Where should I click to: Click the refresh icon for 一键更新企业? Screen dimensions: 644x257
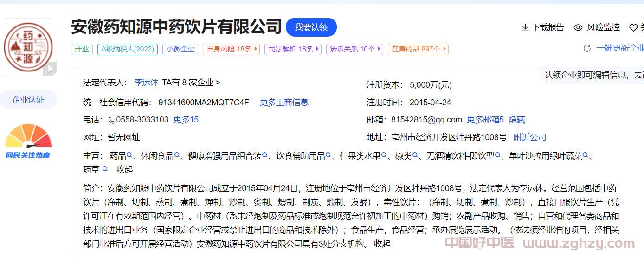pyautogui.click(x=587, y=48)
